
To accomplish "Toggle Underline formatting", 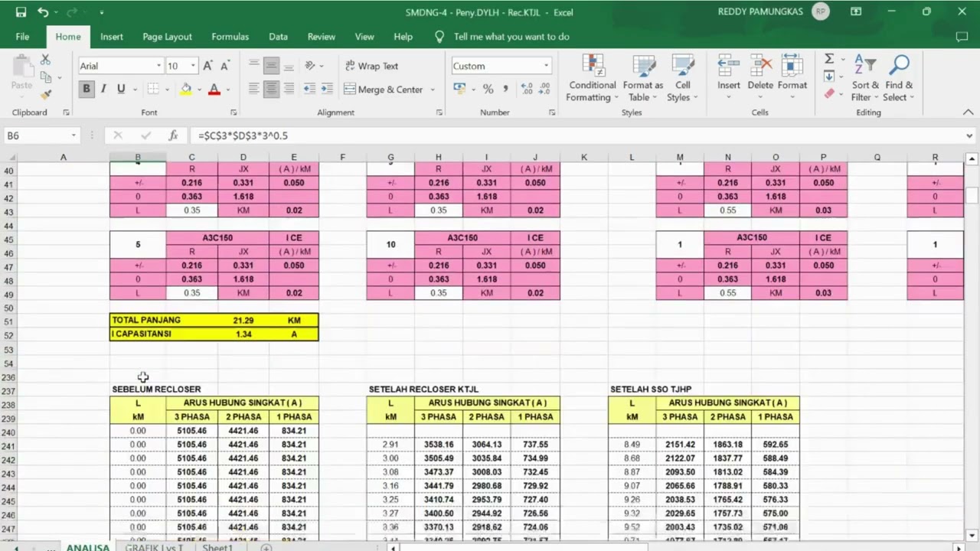I will pyautogui.click(x=121, y=89).
